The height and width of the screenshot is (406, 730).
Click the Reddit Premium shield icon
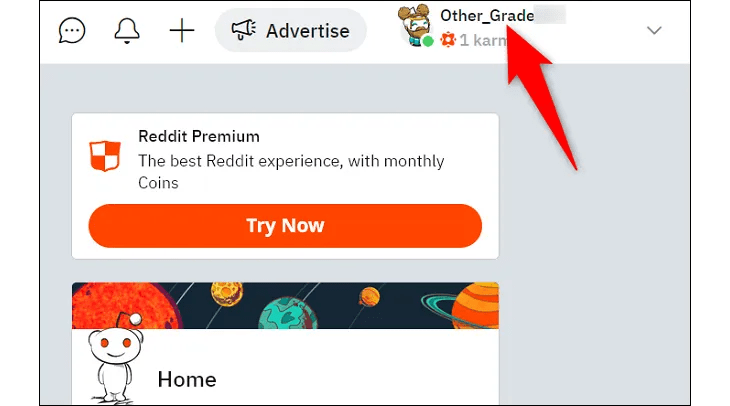tap(105, 156)
